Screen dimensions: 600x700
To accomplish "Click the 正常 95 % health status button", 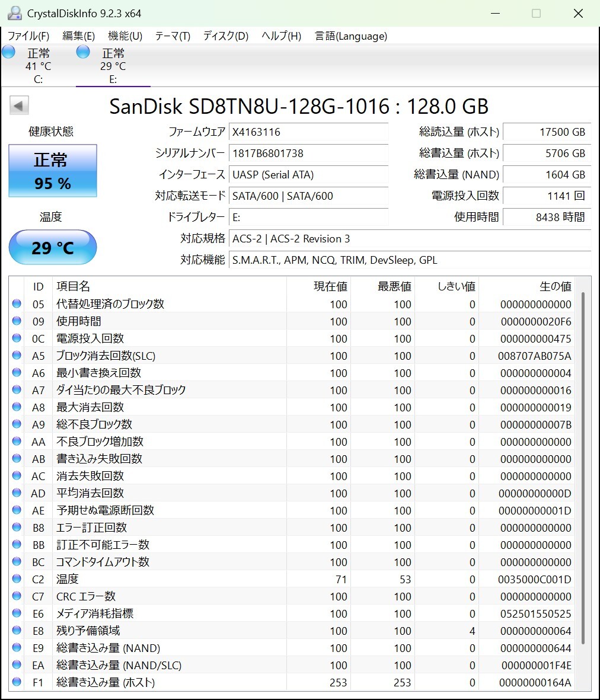I will tap(53, 171).
